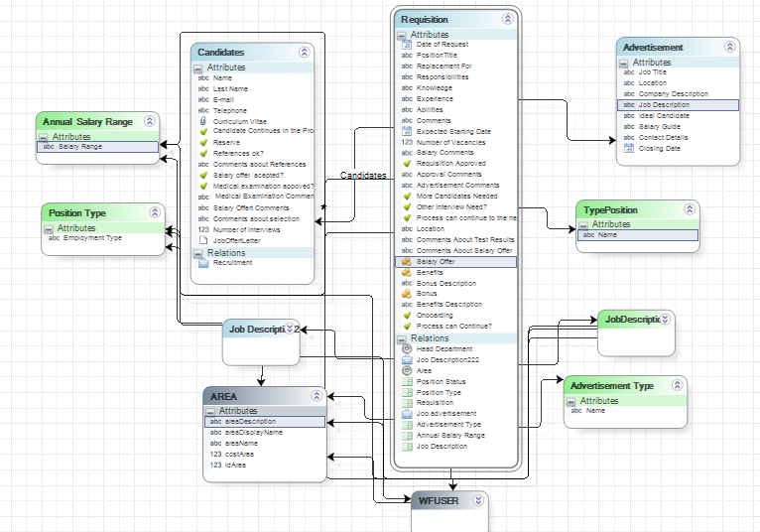
Task: Collapse the Candidates Attributes section
Action: tap(198, 67)
